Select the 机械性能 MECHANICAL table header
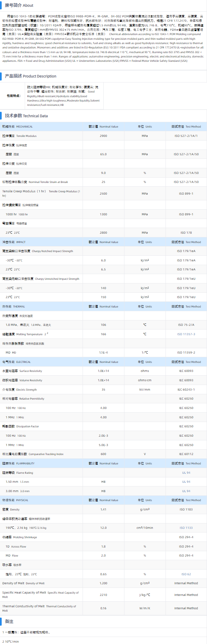Image resolution: width=207 pixels, height=644 pixels. point(17,127)
